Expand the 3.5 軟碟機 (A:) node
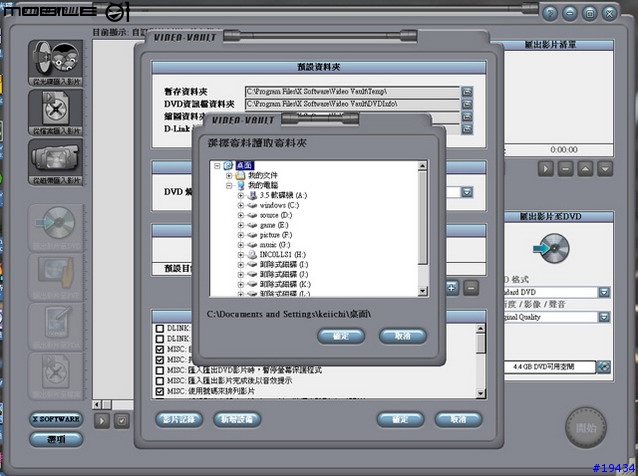This screenshot has width=638, height=476. click(241, 195)
